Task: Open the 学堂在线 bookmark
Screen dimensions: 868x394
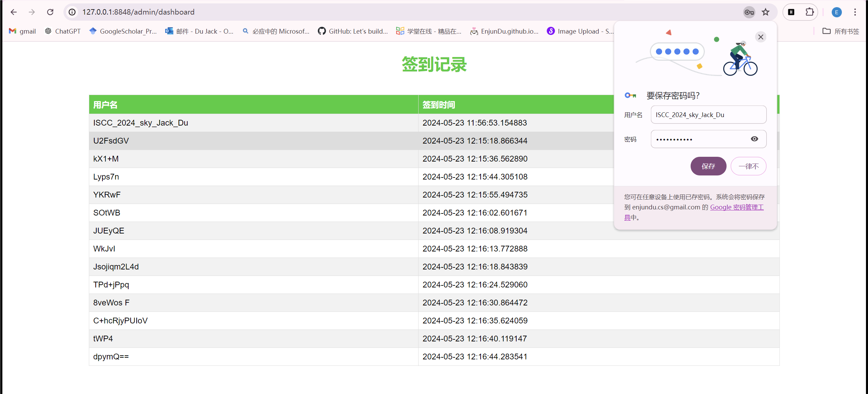Action: 428,31
